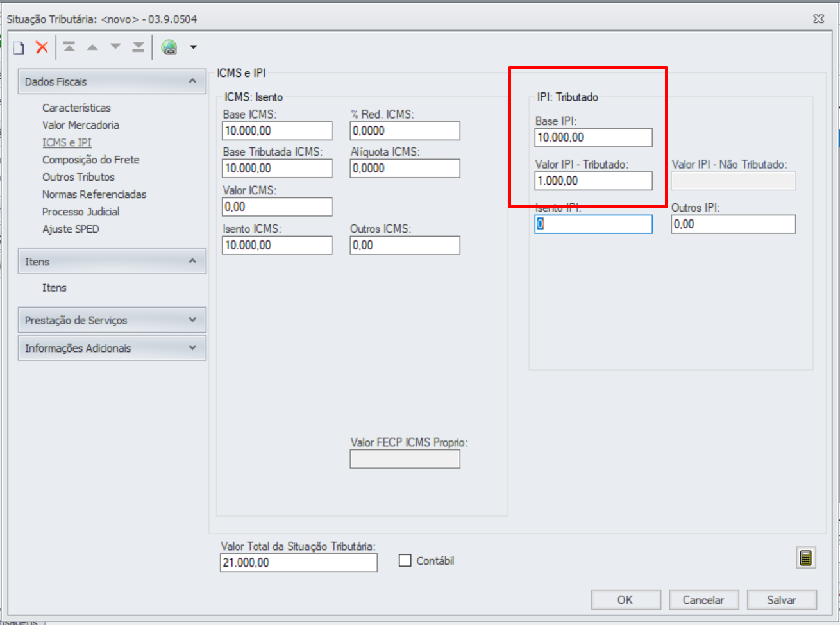Open Outros Tributos entry
Screen dimensions: 840x625
[x=78, y=177]
